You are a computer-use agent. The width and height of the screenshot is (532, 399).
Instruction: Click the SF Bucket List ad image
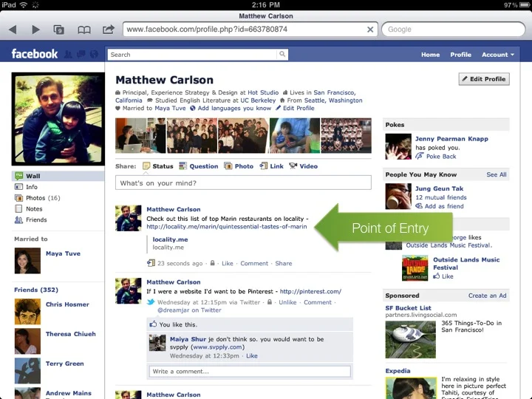click(411, 340)
